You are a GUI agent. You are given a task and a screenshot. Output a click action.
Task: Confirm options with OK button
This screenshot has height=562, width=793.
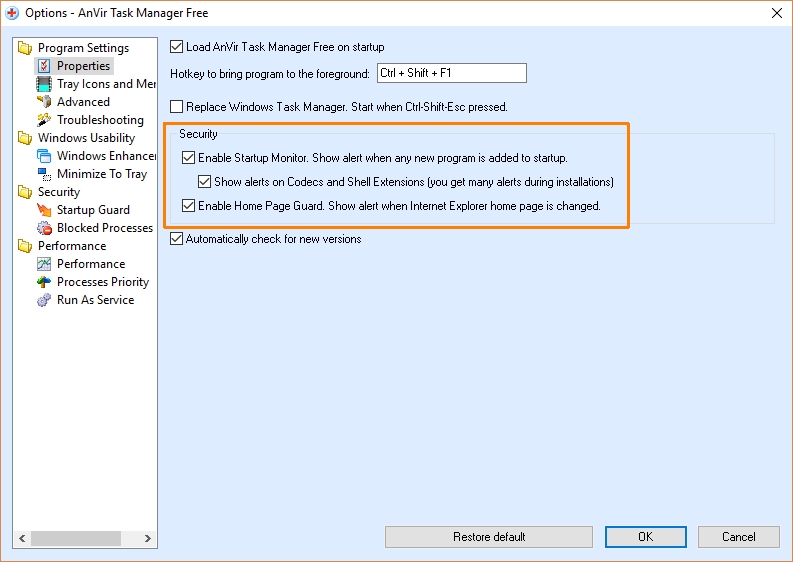point(645,537)
